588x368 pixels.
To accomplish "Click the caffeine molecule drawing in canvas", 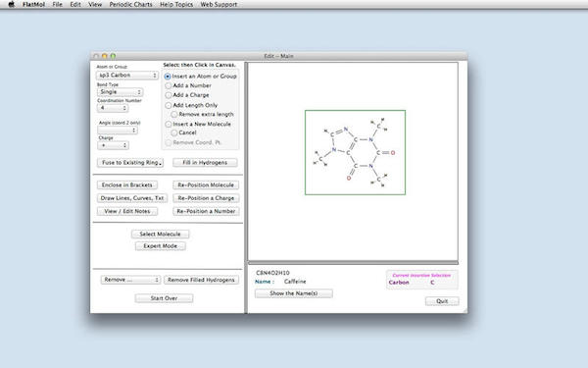I will click(355, 152).
